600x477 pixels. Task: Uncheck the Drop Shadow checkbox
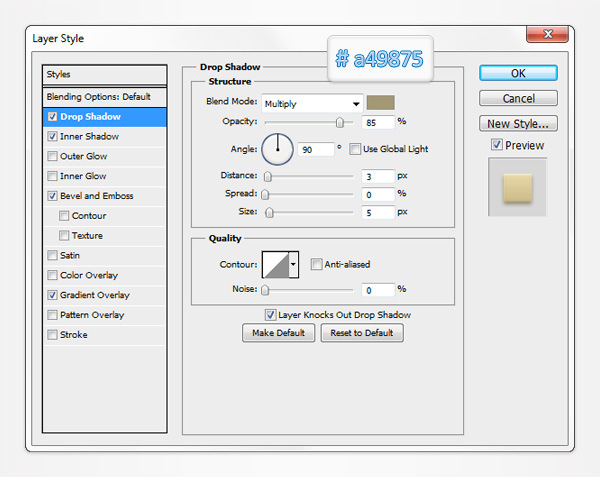pyautogui.click(x=52, y=117)
